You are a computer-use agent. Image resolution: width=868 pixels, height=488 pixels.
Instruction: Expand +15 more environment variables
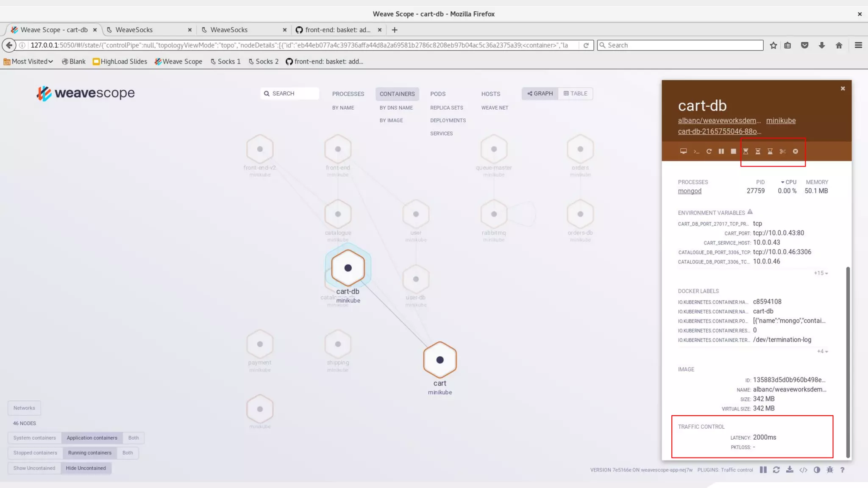click(821, 273)
